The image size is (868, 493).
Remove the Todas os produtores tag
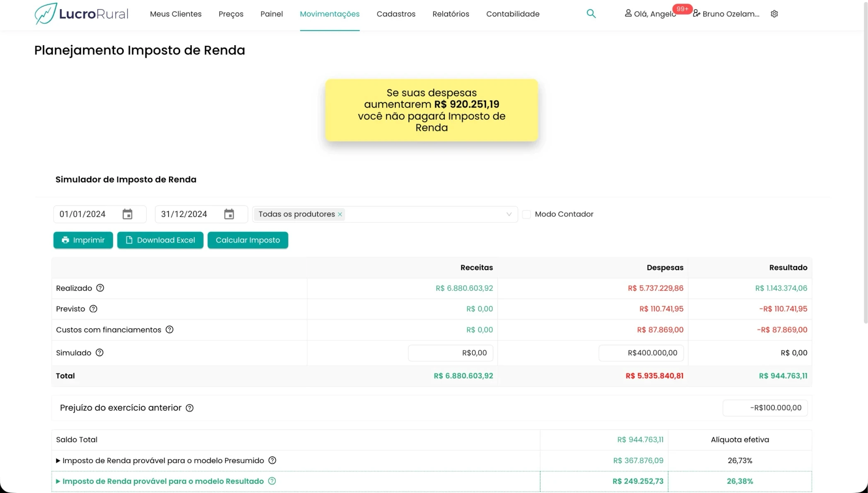340,214
